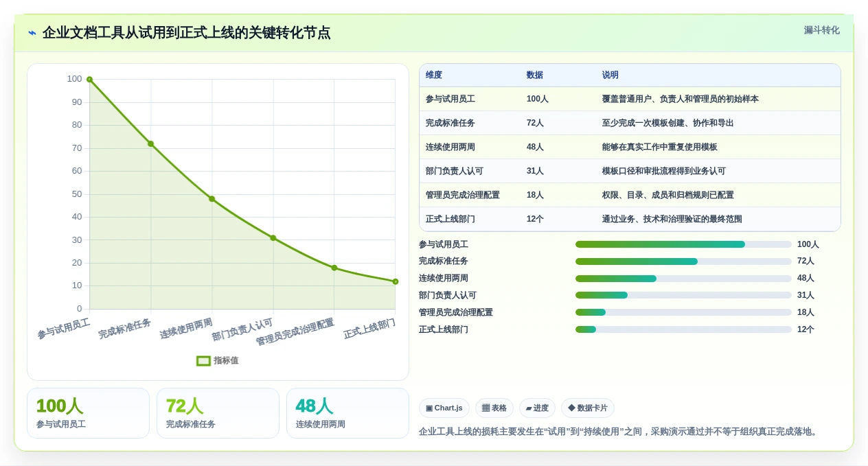Click the 数据 column header
The image size is (868, 466).
click(x=535, y=75)
